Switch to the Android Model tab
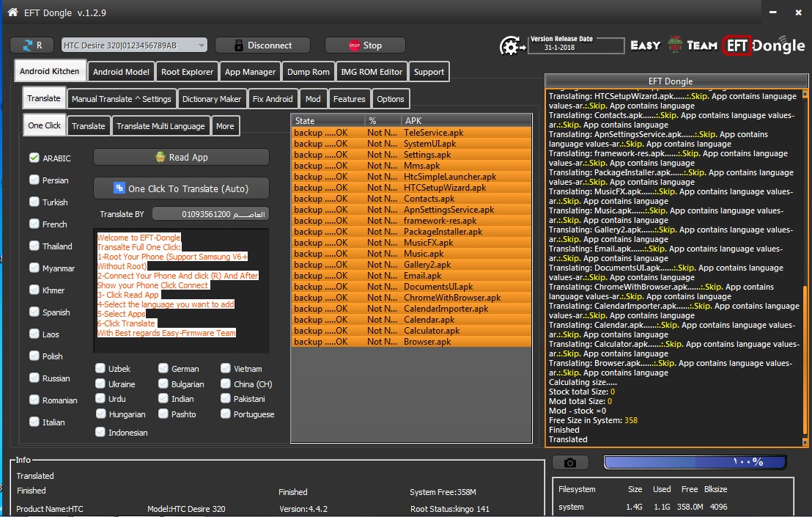The image size is (812, 517). (121, 72)
